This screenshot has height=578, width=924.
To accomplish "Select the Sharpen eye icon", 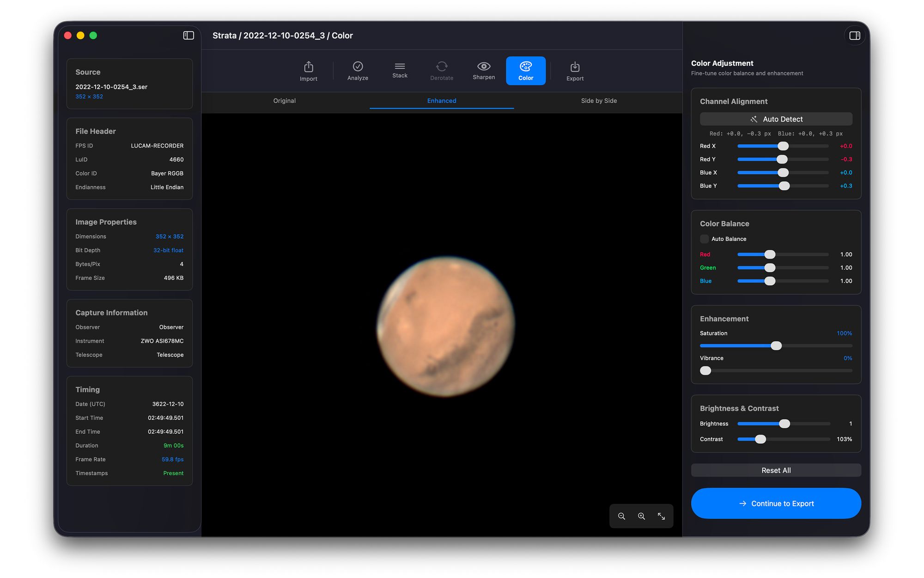I will point(483,67).
